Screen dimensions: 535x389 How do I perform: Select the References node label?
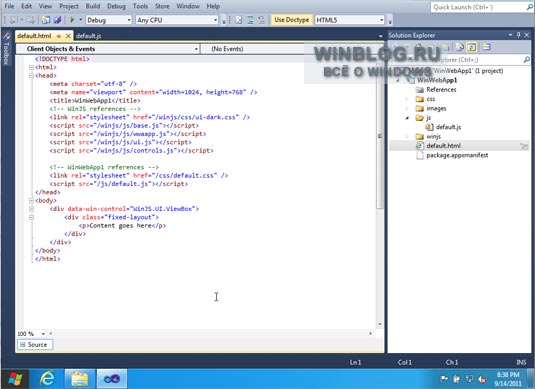tap(441, 90)
